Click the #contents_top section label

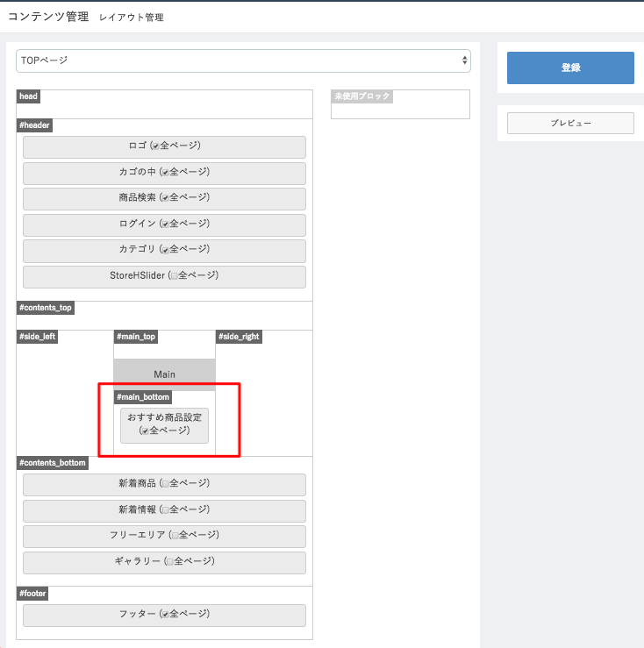(x=46, y=308)
